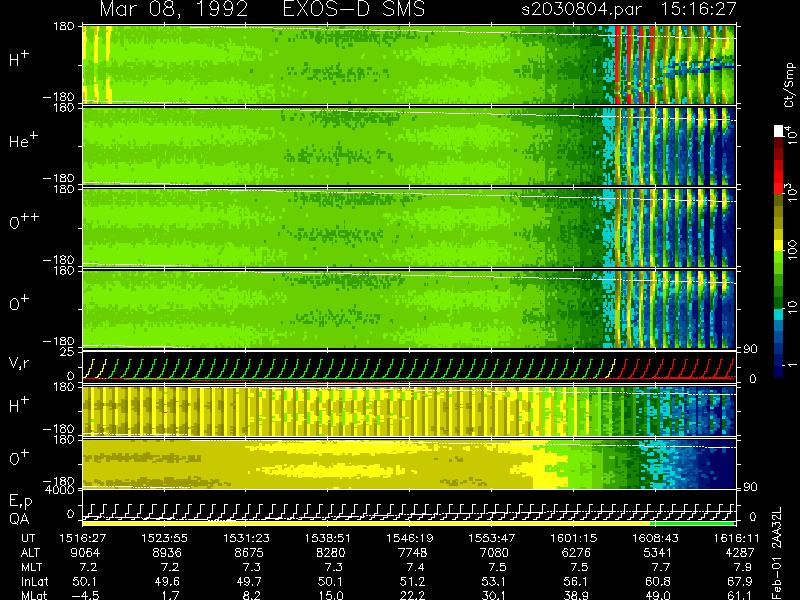Image resolution: width=800 pixels, height=600 pixels.
Task: Click the MLat value "-4.5"
Action: tap(85, 595)
